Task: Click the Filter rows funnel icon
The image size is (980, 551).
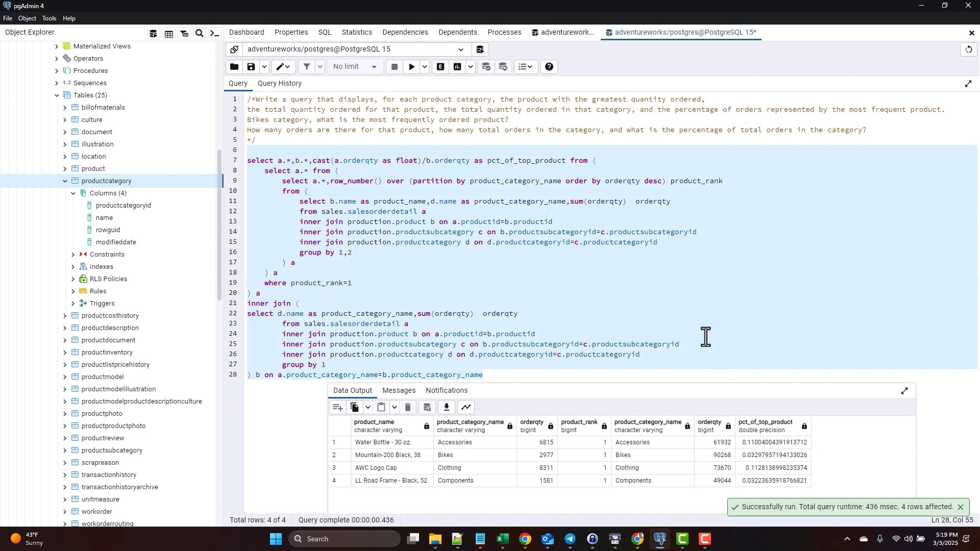Action: click(307, 67)
